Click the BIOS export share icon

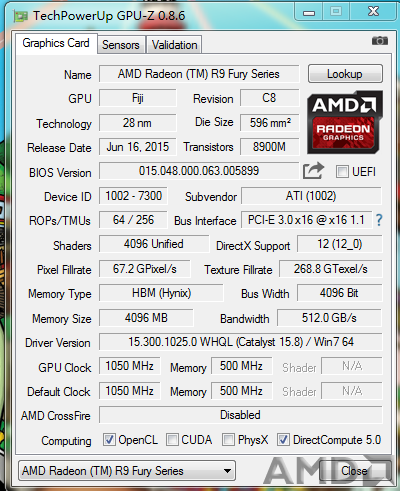[313, 171]
